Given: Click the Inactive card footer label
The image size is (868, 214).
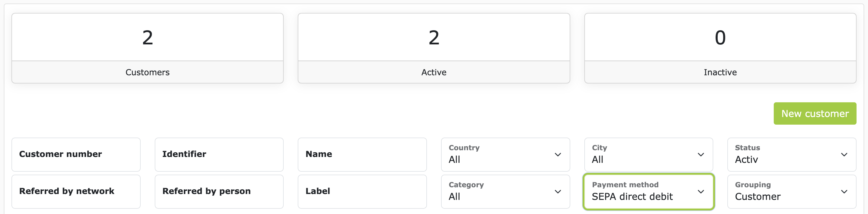Looking at the screenshot, I should tap(720, 72).
